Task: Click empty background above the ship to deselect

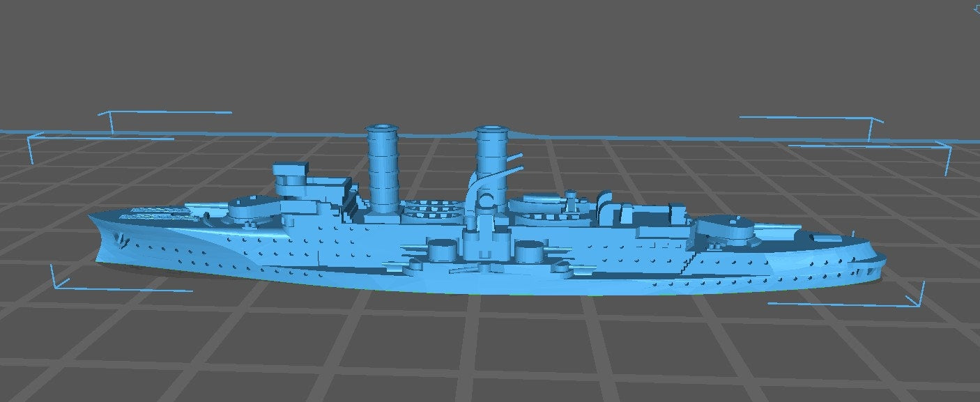Action: (488, 56)
